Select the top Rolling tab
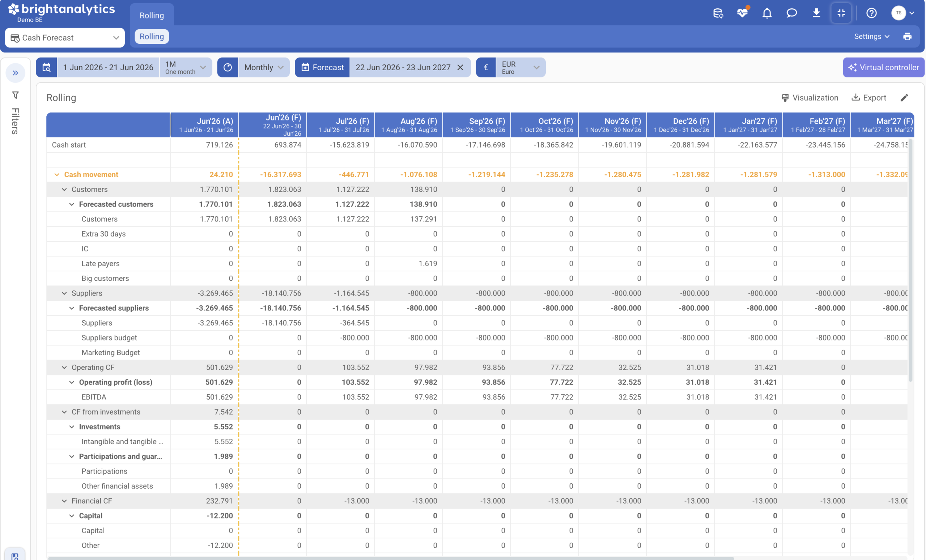This screenshot has width=926, height=560. 152,15
